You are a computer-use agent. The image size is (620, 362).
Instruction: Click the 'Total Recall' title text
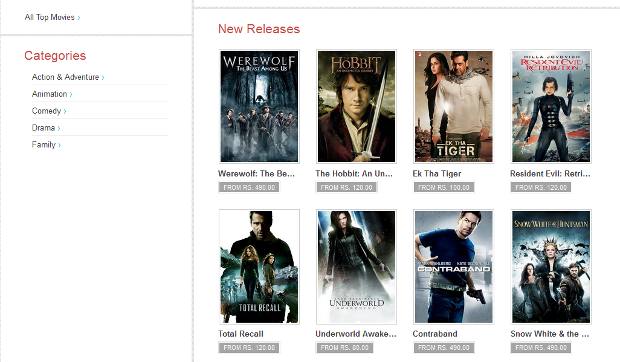pyautogui.click(x=241, y=334)
